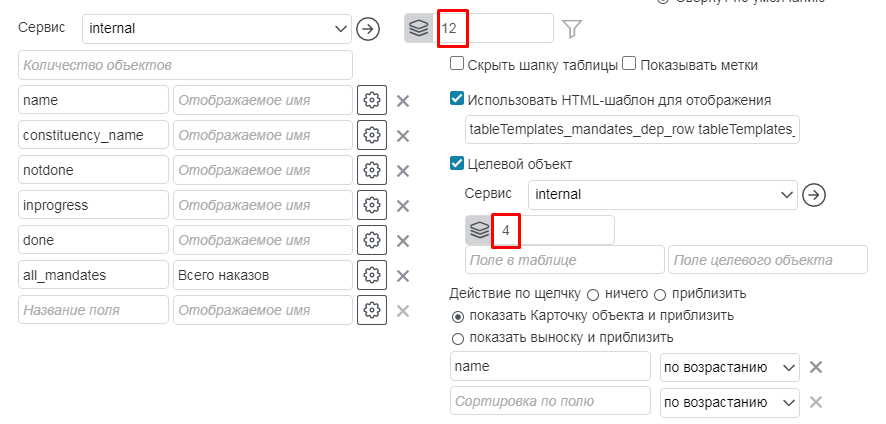Screen dimensions: 886x424
Task: Remove the name sorting row
Action: 816,367
